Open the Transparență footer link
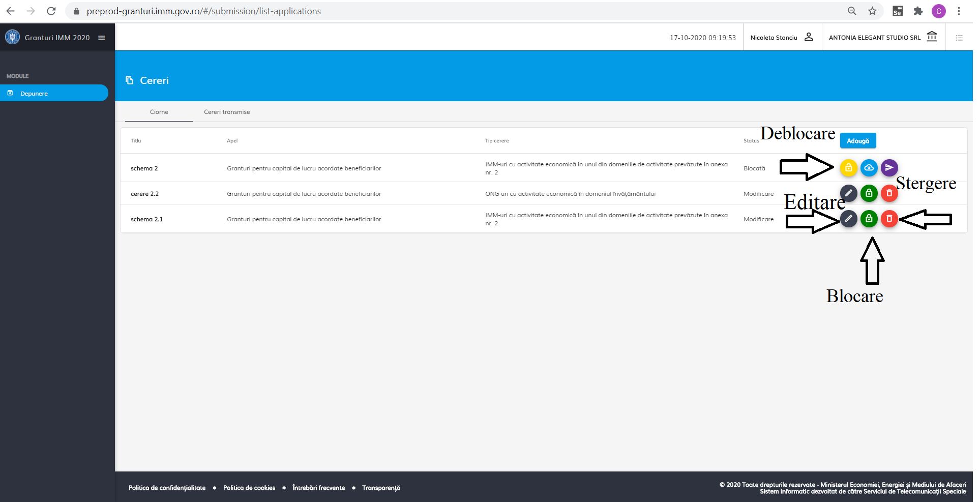The height and width of the screenshot is (502, 980). (381, 488)
